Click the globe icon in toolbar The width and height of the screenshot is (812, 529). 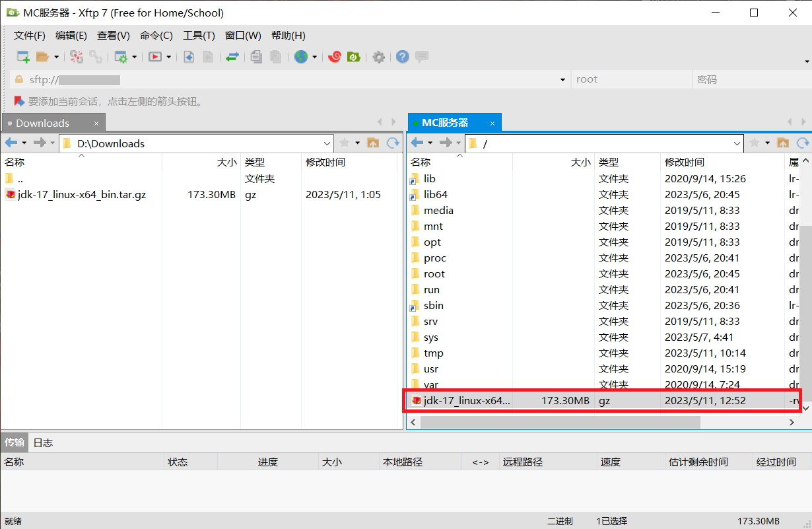coord(301,57)
